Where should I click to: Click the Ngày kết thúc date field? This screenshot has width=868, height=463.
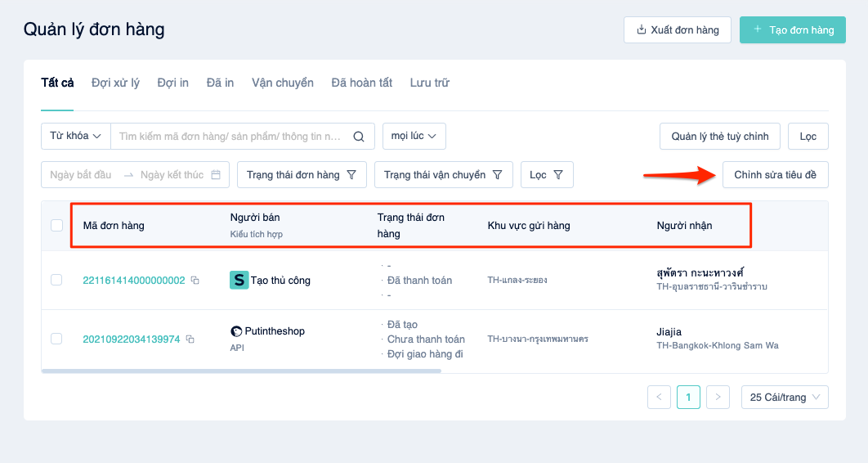(172, 175)
